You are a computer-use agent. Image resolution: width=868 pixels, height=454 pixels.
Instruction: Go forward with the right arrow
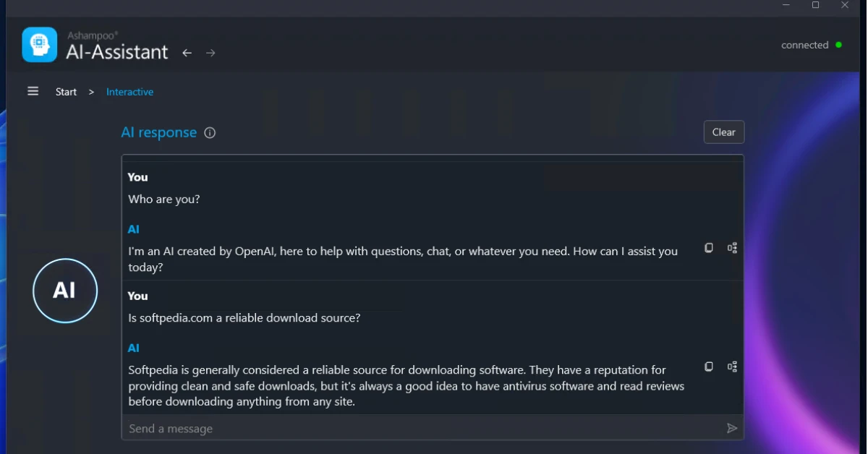pyautogui.click(x=210, y=53)
